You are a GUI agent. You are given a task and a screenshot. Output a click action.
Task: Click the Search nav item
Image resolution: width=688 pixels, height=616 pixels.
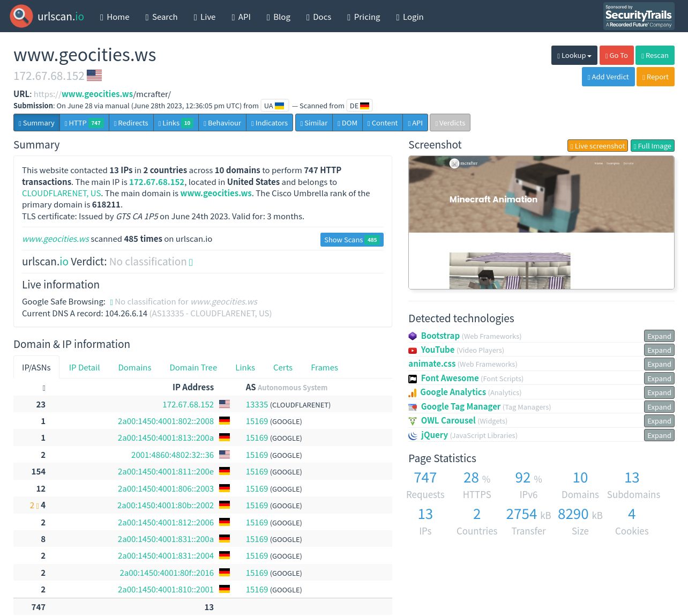click(161, 17)
